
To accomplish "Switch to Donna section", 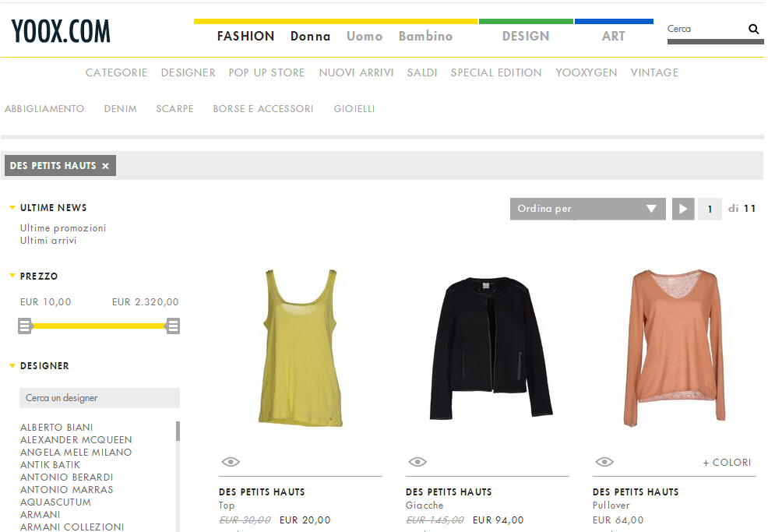I will [311, 37].
